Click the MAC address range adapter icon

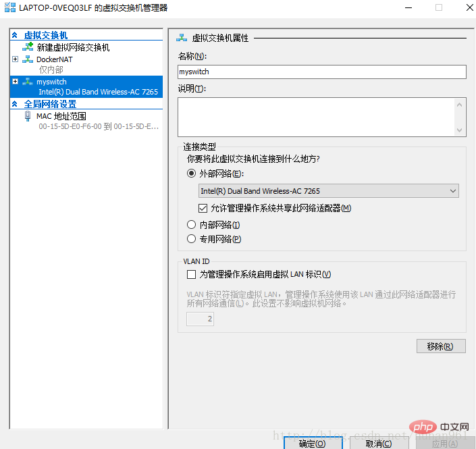coord(28,116)
